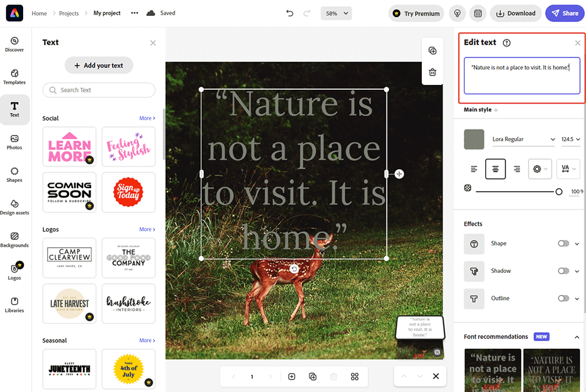Toggle the Shadow effect switch
Image resolution: width=586 pixels, height=392 pixels.
563,270
